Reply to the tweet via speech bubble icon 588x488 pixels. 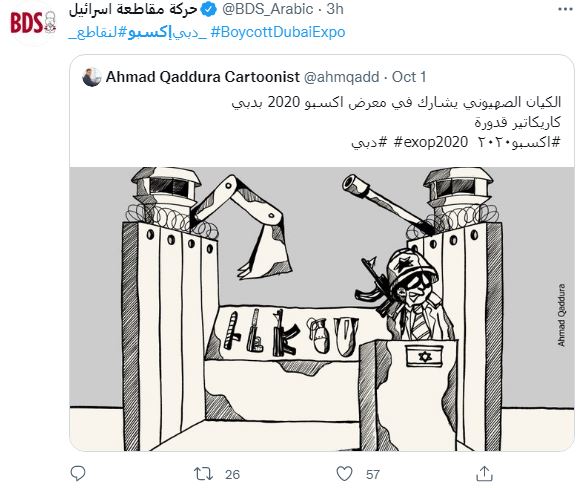click(x=78, y=473)
